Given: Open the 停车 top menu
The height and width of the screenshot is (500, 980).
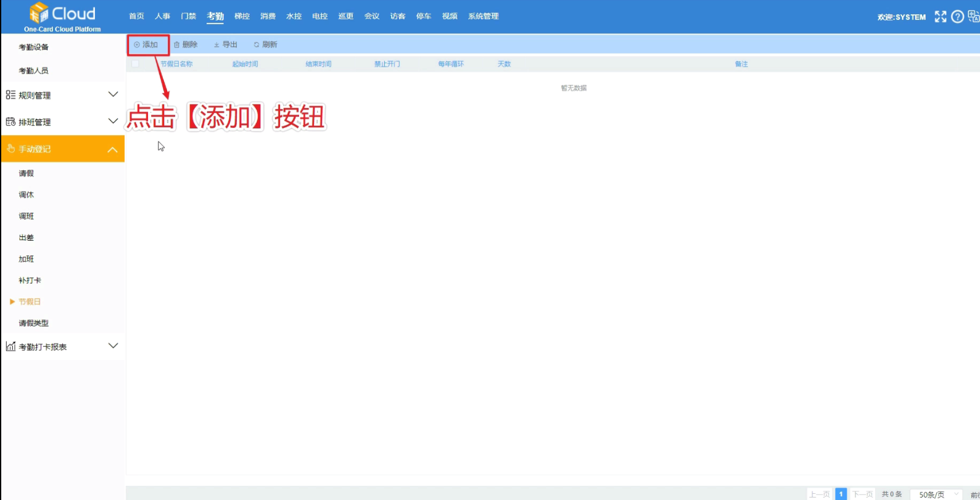Looking at the screenshot, I should coord(423,16).
